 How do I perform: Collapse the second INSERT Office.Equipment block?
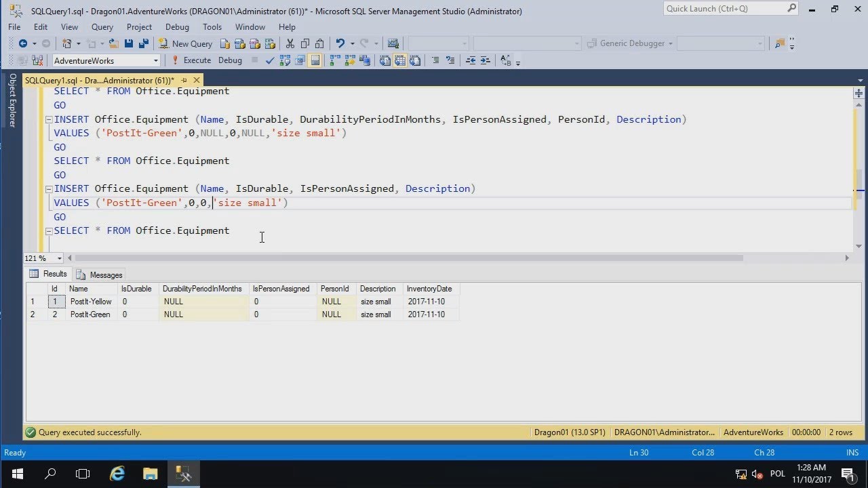click(48, 189)
